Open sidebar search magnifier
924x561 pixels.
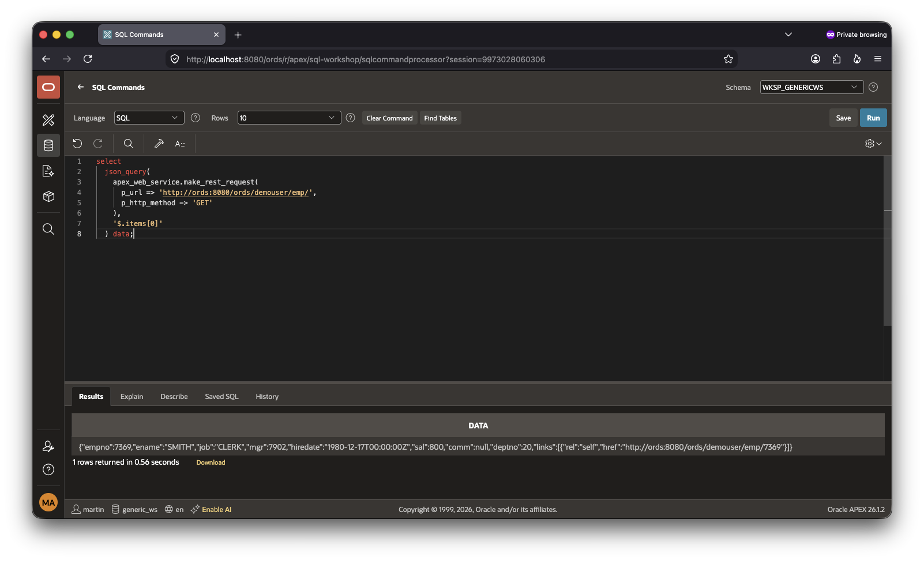pos(48,229)
